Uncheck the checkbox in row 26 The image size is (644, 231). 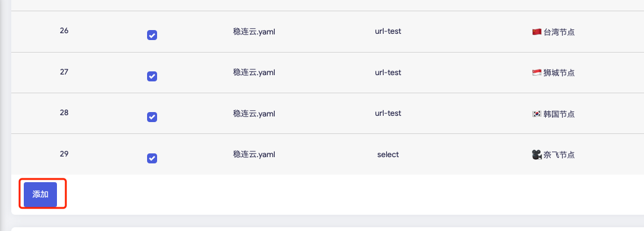pyautogui.click(x=152, y=35)
